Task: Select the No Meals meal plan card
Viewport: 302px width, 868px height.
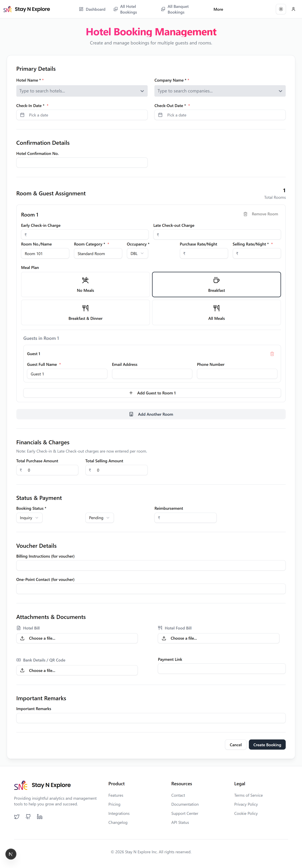Action: 85,284
